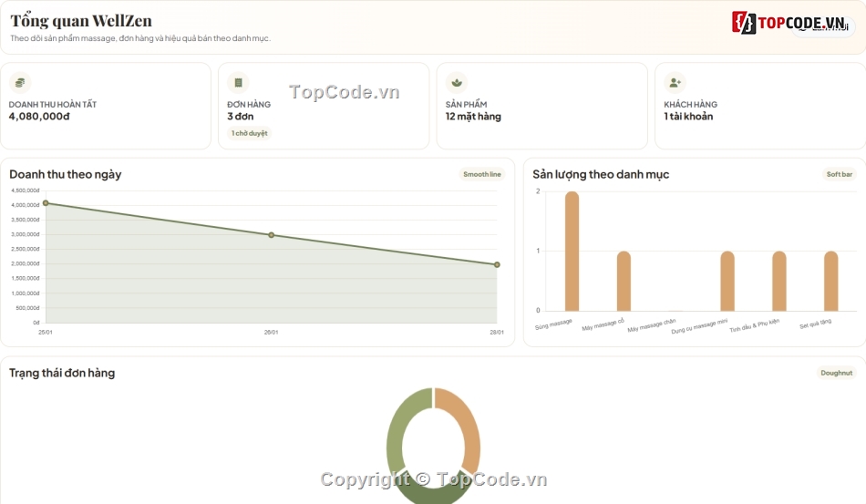Click the "3 đơn" orders value
Viewport: 866px width, 504px height.
(241, 117)
